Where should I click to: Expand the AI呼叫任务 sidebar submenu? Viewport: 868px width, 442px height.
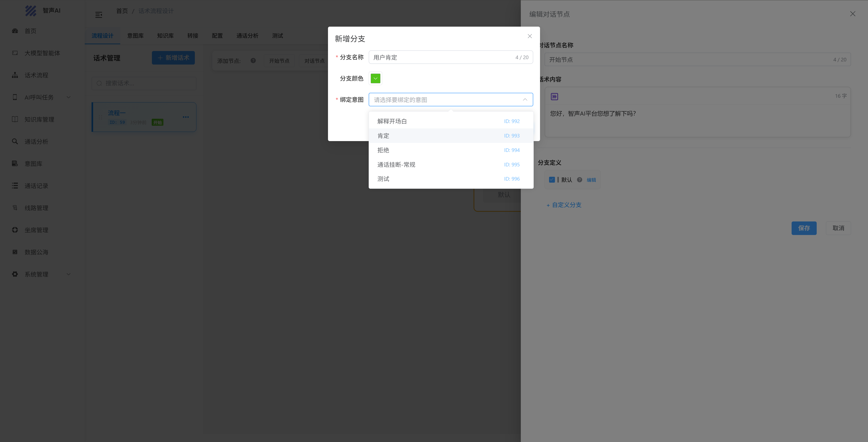(x=69, y=97)
